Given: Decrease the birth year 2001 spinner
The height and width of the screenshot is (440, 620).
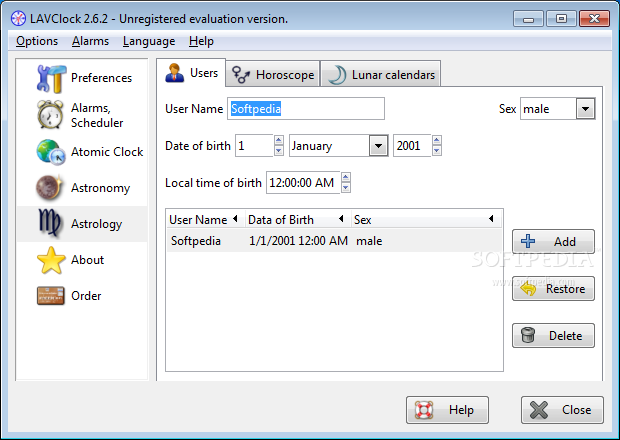Looking at the screenshot, I should [x=437, y=151].
